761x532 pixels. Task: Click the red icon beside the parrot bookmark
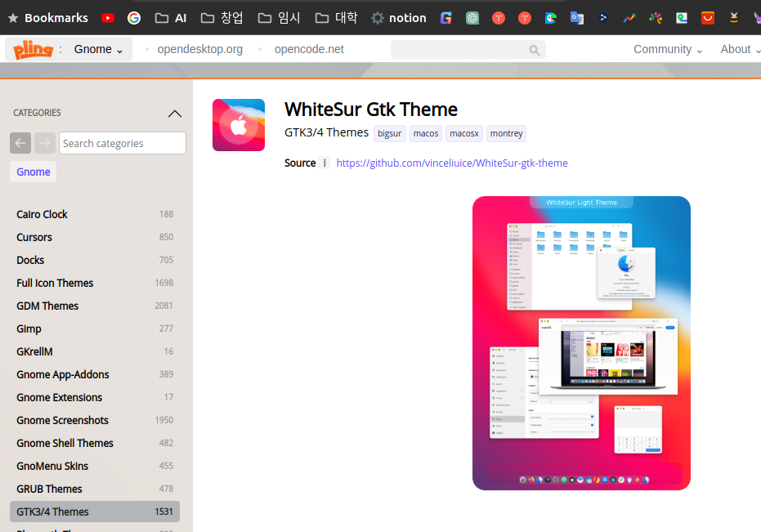pos(525,18)
